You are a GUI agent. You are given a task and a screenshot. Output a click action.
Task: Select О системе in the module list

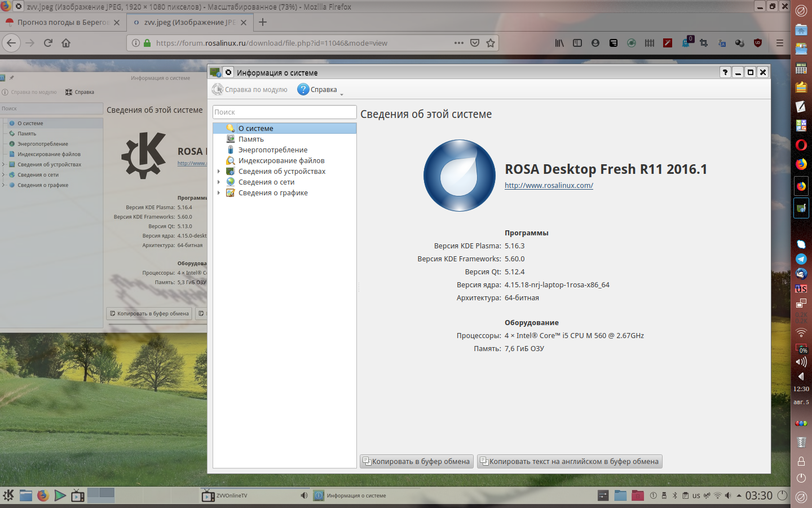pyautogui.click(x=285, y=128)
